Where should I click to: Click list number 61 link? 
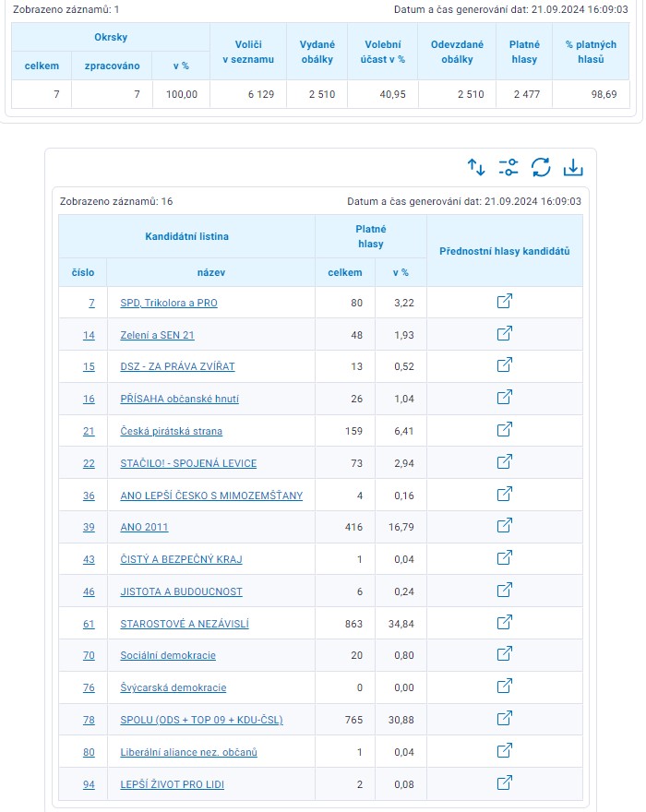coord(89,624)
